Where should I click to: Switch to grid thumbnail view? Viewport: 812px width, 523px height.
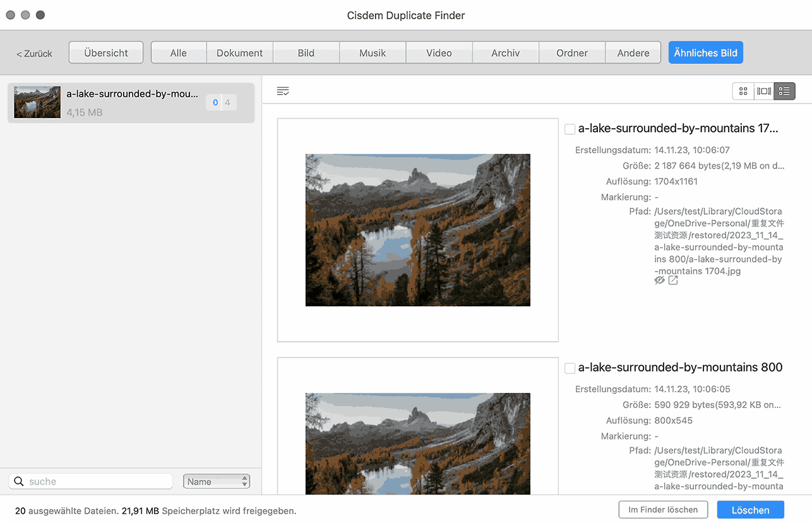pos(743,92)
